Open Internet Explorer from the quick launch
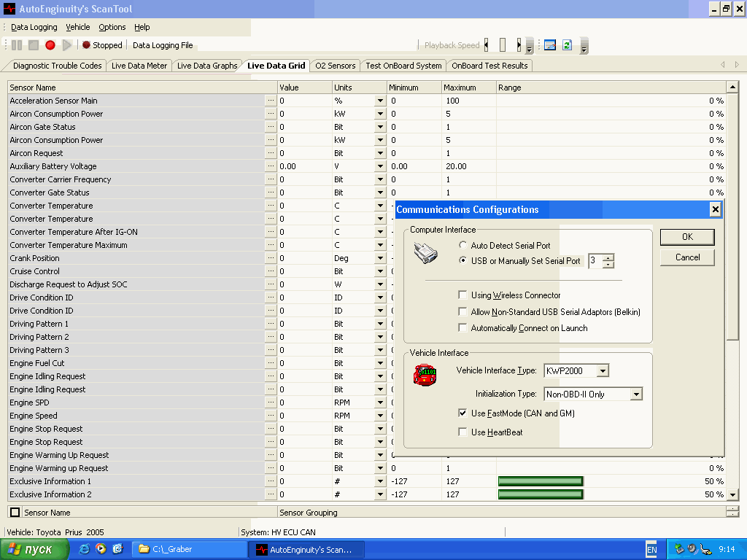 85,549
